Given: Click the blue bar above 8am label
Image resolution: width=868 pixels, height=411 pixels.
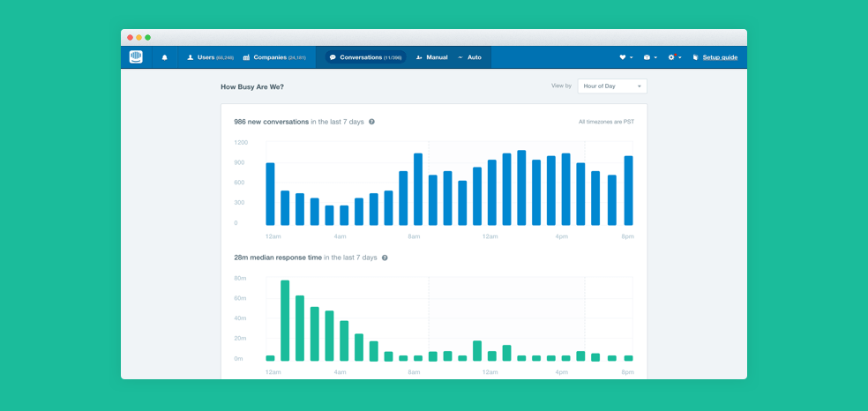Looking at the screenshot, I should tap(417, 190).
